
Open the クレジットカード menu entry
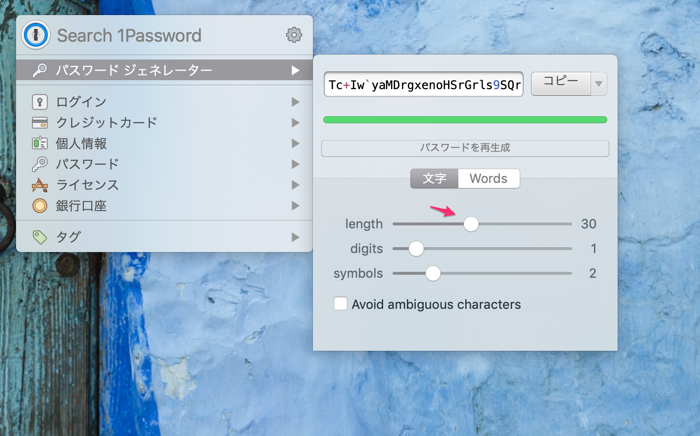(x=164, y=122)
